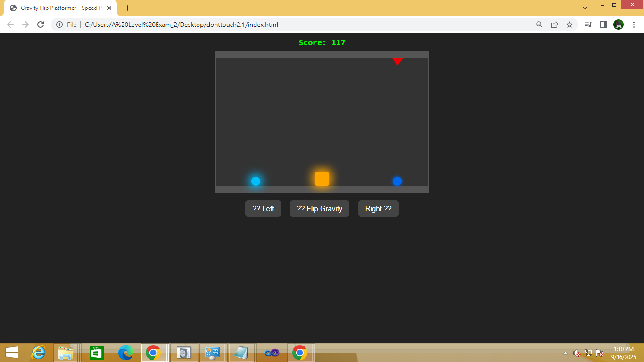644x362 pixels.
Task: Open the media control icon
Action: [x=588, y=25]
